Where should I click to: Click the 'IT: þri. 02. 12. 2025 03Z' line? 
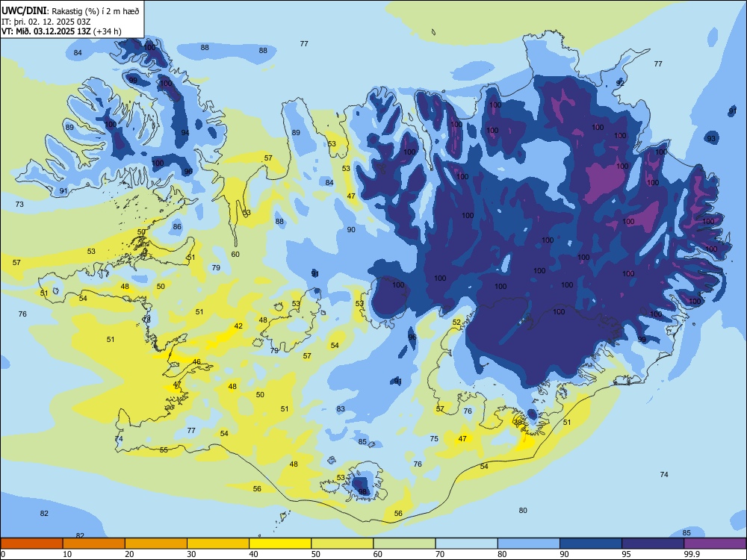46,22
